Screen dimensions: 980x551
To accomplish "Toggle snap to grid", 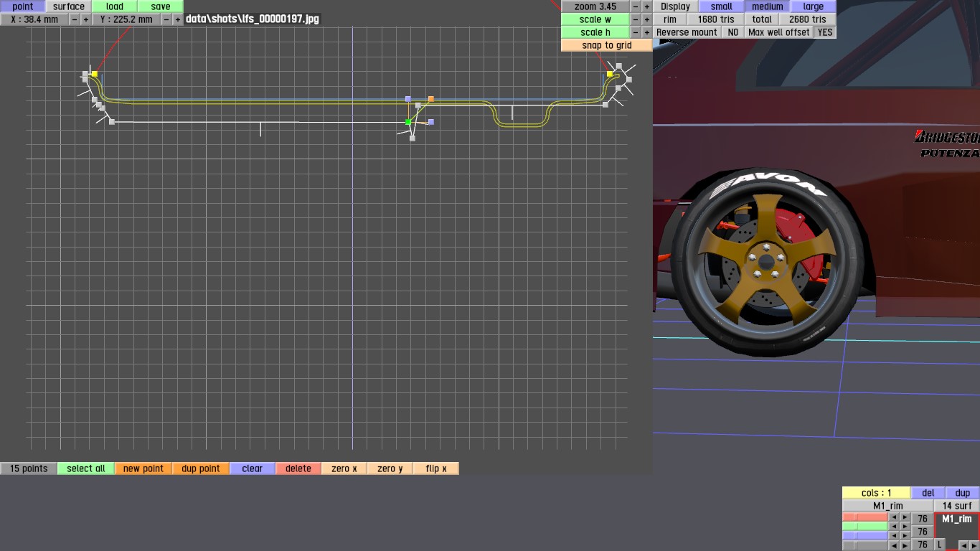I will (x=606, y=45).
